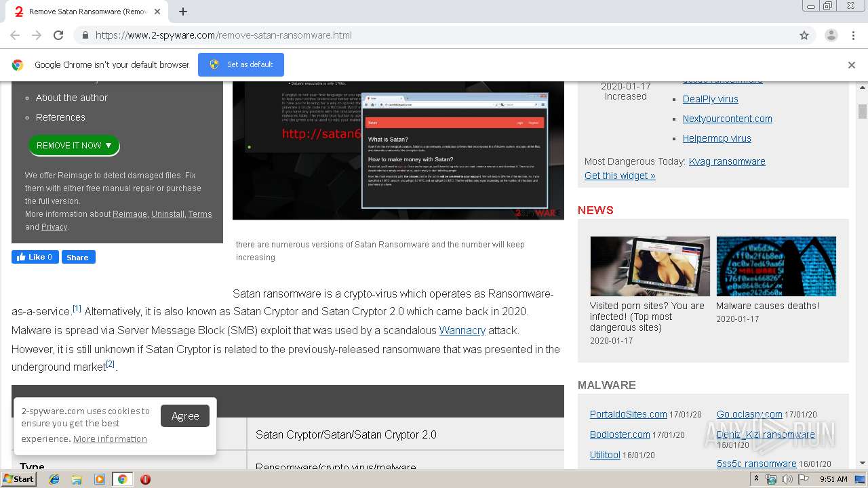Click the browser back arrow
This screenshot has height=488, width=868.
[15, 35]
